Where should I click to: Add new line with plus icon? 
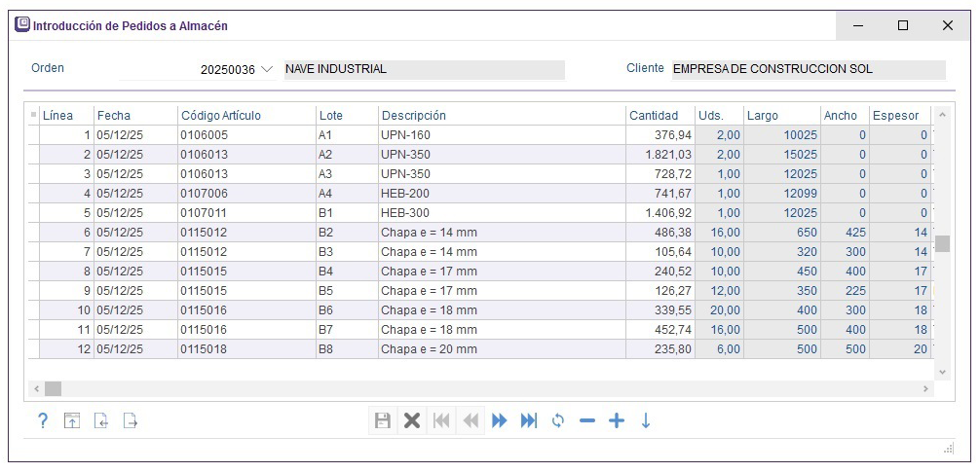click(616, 421)
